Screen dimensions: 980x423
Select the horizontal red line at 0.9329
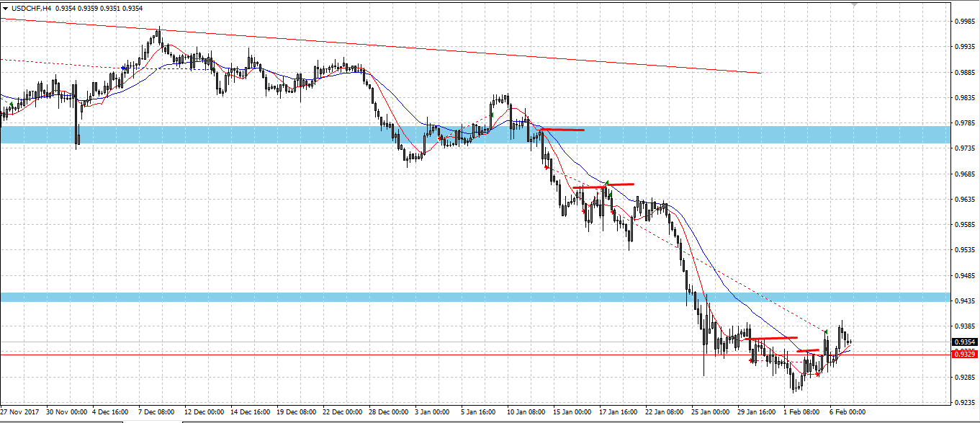[475, 355]
